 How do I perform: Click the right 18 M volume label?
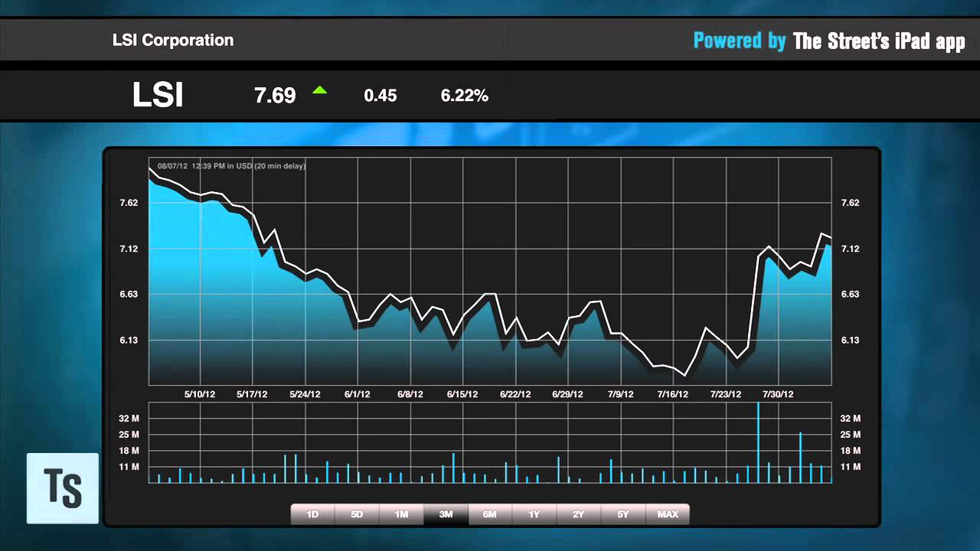[x=851, y=451]
